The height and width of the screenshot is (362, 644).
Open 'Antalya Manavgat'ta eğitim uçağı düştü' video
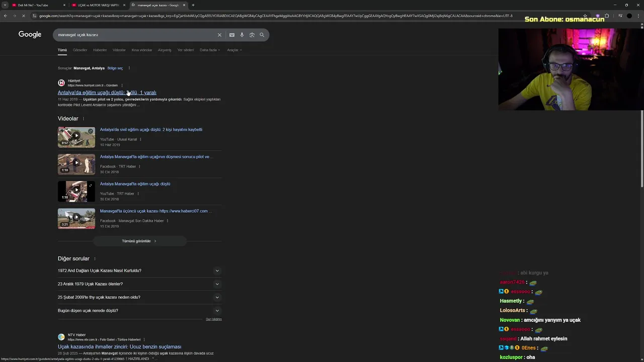(135, 184)
